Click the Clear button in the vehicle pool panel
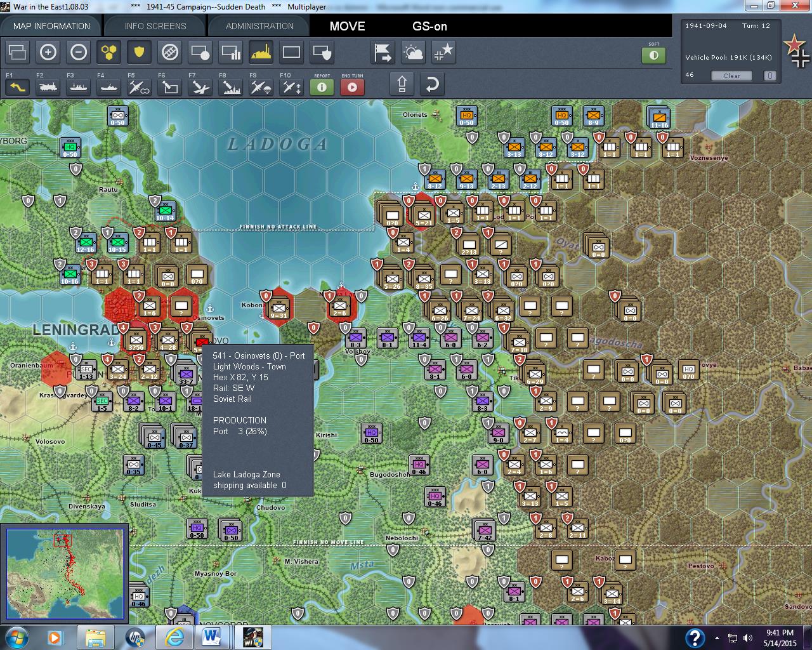Viewport: 812px width, 650px height. pyautogui.click(x=731, y=76)
